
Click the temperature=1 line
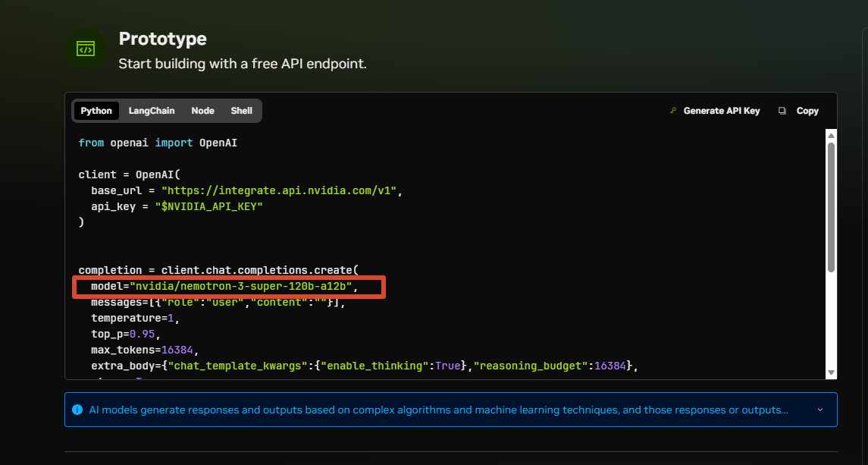click(x=136, y=318)
